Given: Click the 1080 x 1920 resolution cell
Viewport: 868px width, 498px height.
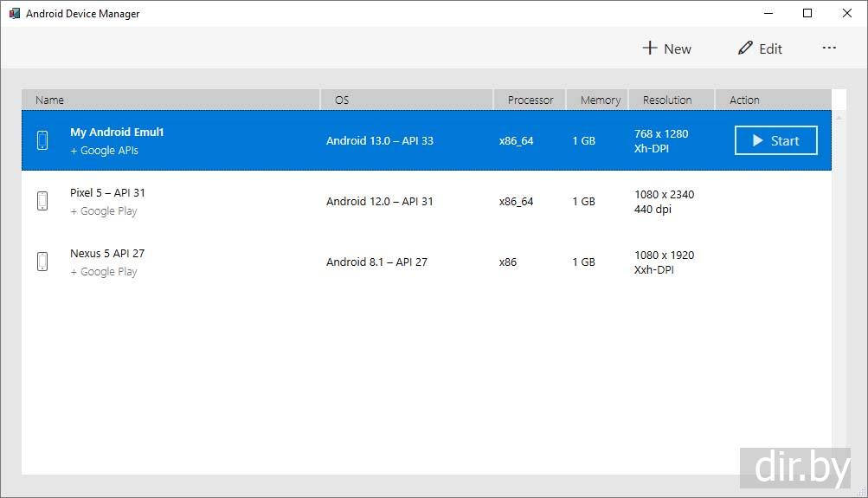Looking at the screenshot, I should [x=664, y=255].
